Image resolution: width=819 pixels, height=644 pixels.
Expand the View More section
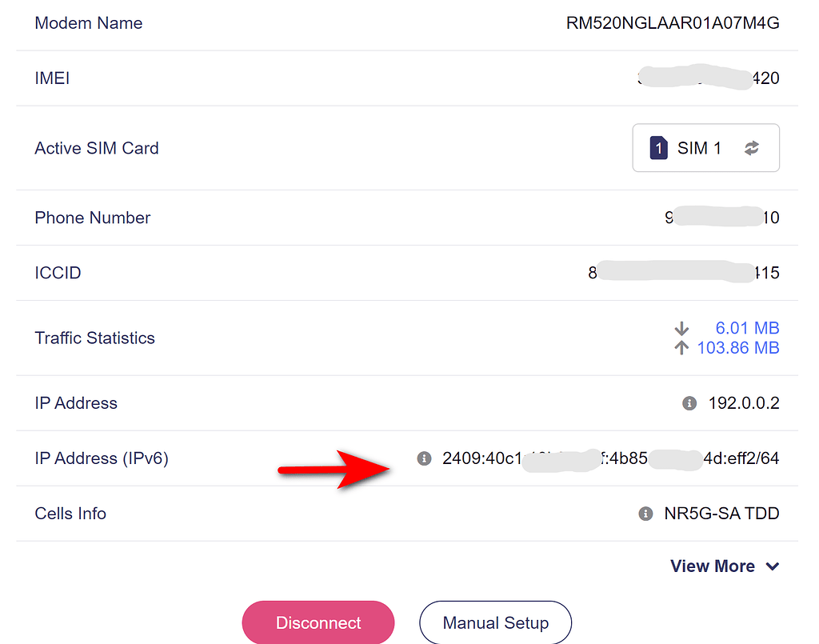[x=713, y=566]
